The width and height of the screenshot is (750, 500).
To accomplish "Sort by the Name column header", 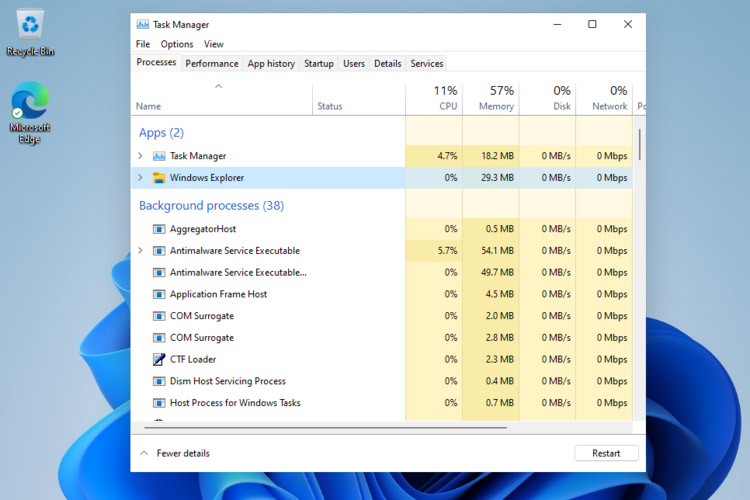I will pos(148,106).
